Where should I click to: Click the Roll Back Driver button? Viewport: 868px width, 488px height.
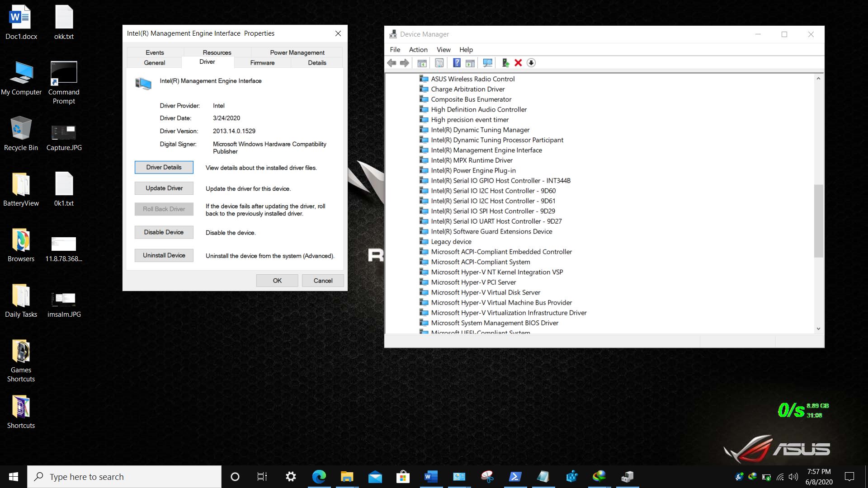[x=164, y=209]
